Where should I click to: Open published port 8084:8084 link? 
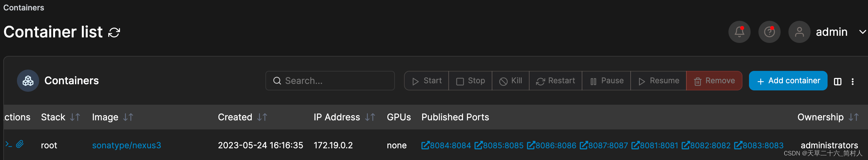[446, 145]
